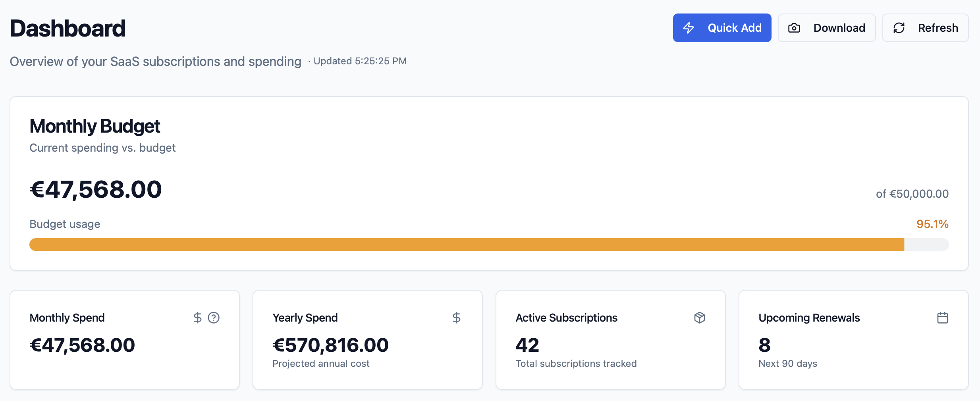
Task: Click the dollar icon on Monthly Spend card
Action: (x=197, y=317)
